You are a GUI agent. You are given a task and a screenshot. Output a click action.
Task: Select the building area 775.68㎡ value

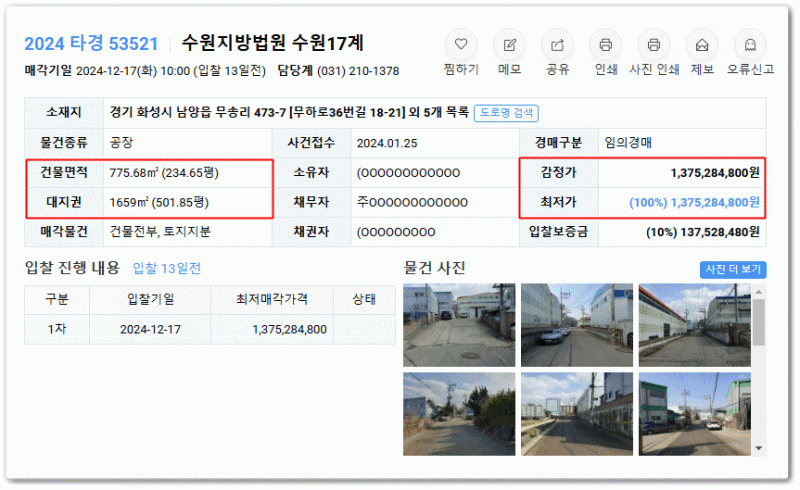tap(164, 173)
